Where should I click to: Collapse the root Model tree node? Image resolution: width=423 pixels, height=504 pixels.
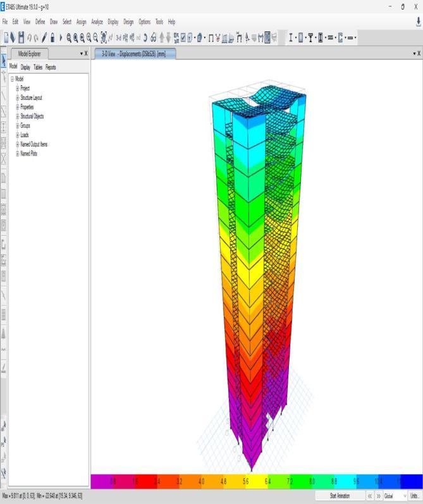point(12,79)
